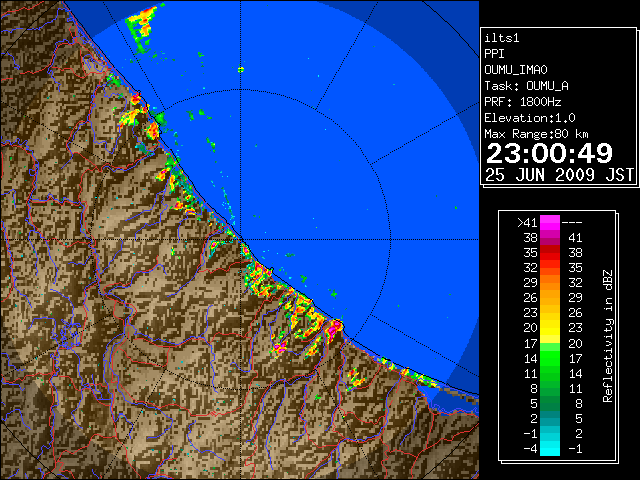Image resolution: width=640 pixels, height=480 pixels.
Task: Select the 23 to 26 dBZ legend band
Action: pos(550,313)
